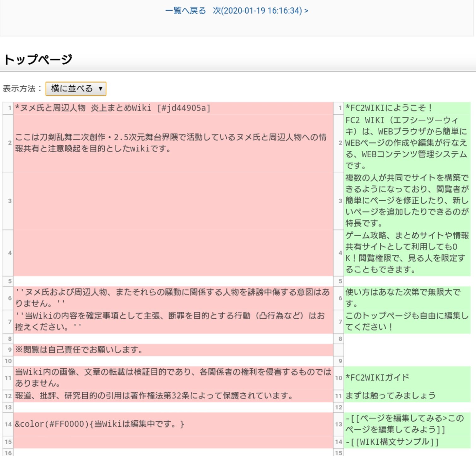The image size is (476, 456).
Task: Click line number 13 in right column
Action: [339, 424]
